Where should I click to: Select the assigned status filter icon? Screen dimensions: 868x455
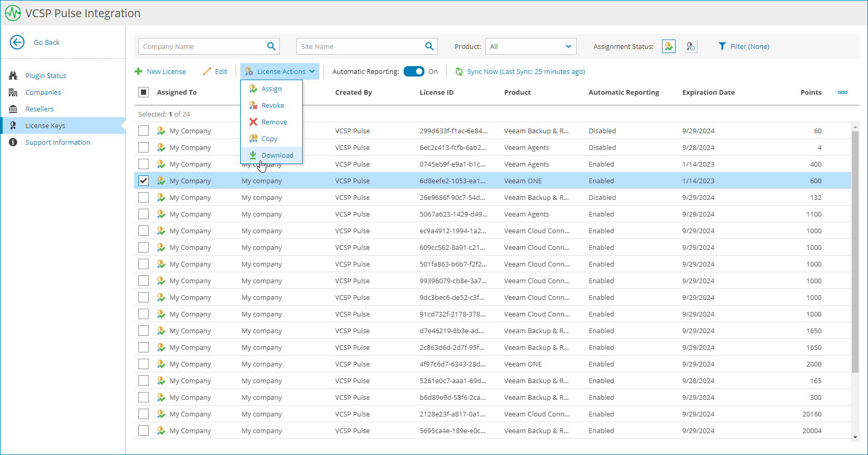click(x=668, y=46)
